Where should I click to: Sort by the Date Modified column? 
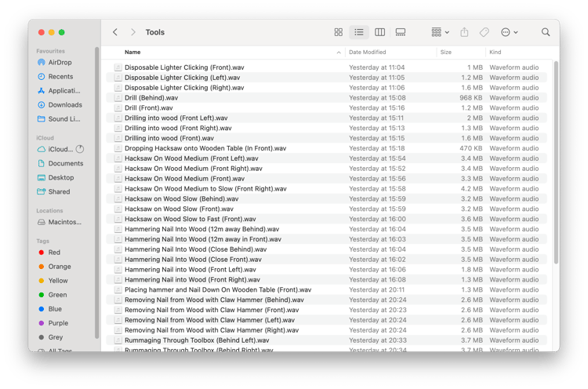click(x=367, y=52)
